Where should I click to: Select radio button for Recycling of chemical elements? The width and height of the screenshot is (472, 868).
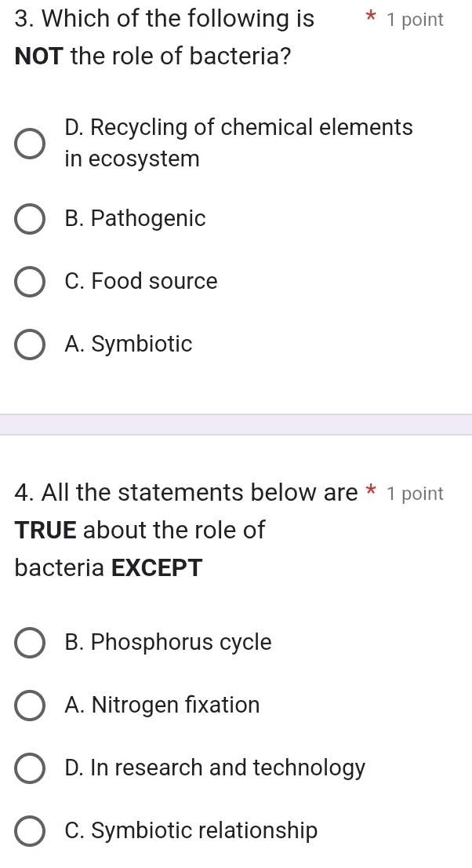30,144
